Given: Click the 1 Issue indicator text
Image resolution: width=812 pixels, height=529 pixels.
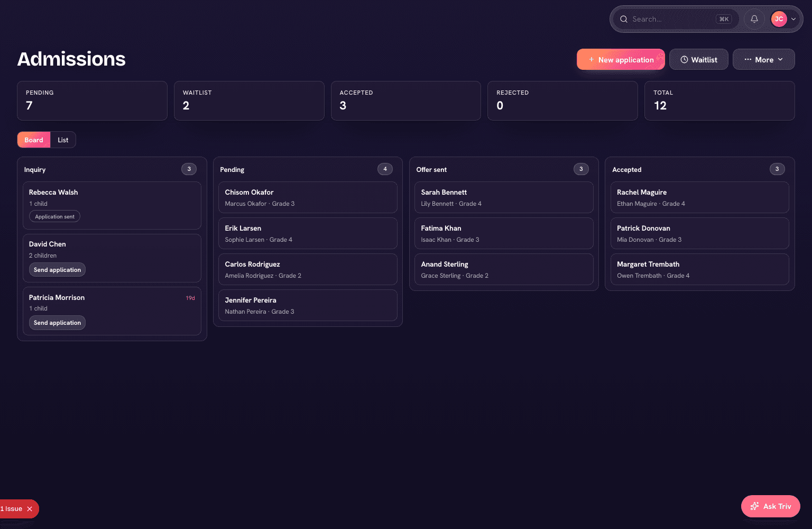Looking at the screenshot, I should tap(11, 509).
